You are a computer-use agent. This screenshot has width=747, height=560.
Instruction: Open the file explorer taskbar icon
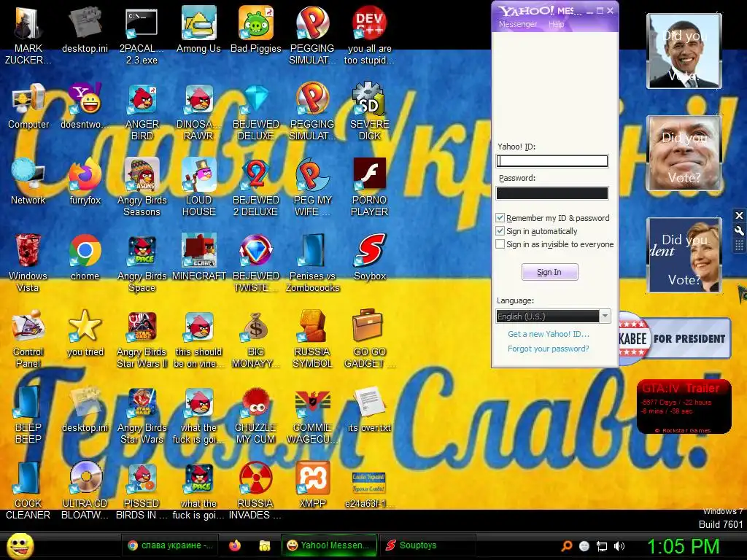click(264, 545)
